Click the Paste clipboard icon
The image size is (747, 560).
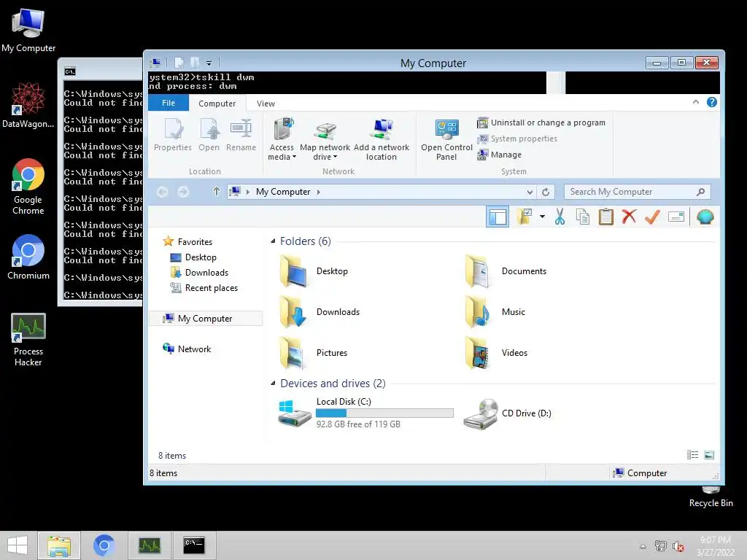[x=606, y=217]
